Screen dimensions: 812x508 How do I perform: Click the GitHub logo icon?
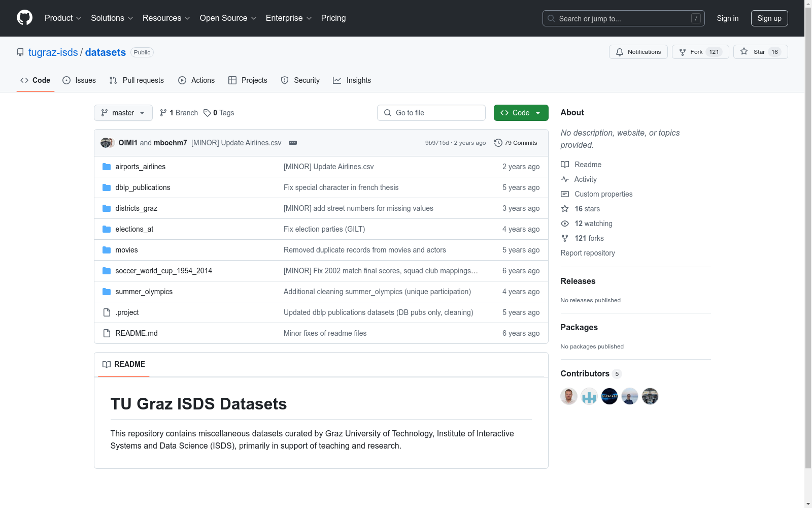point(24,18)
